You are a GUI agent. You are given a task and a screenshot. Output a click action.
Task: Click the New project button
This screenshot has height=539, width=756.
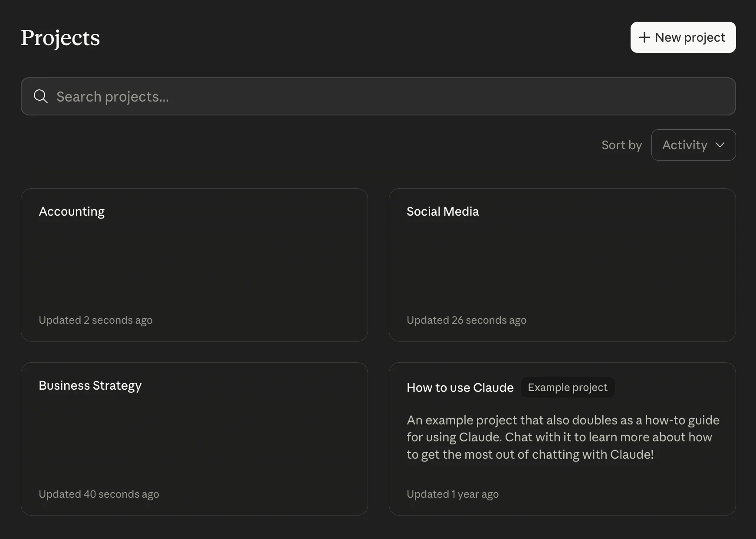click(x=683, y=37)
